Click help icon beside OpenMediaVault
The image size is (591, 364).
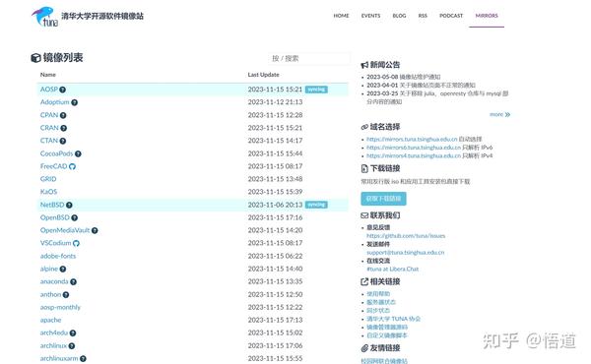pyautogui.click(x=95, y=230)
